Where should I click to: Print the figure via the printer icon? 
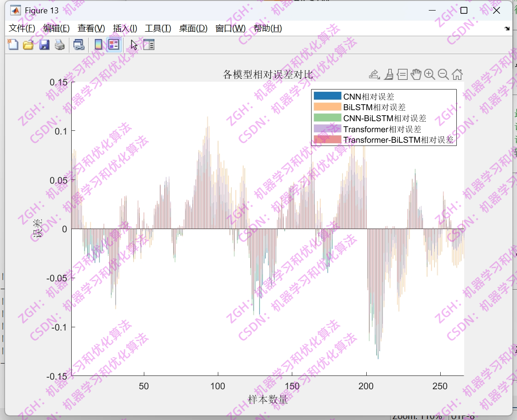click(59, 45)
